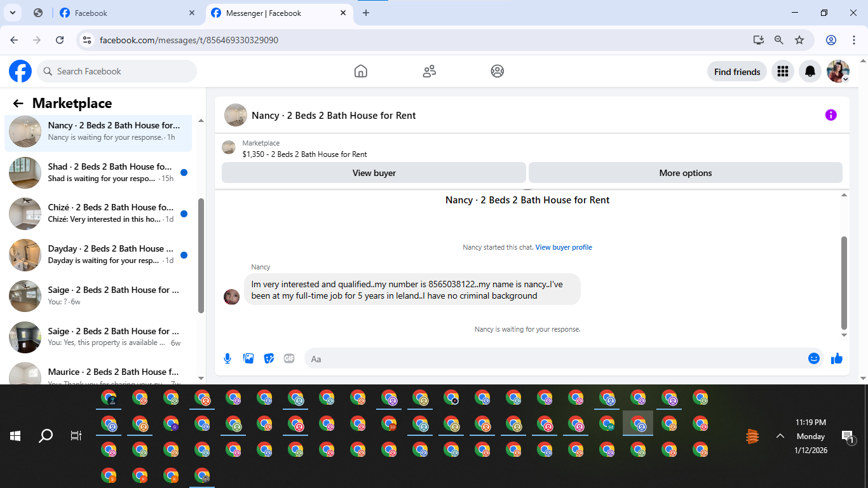Open the tab search dropdown

tap(13, 13)
